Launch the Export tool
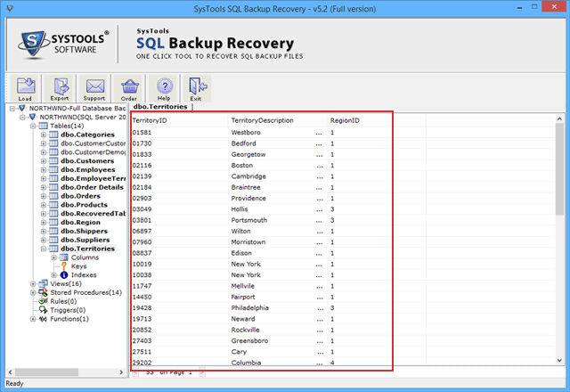 point(60,89)
